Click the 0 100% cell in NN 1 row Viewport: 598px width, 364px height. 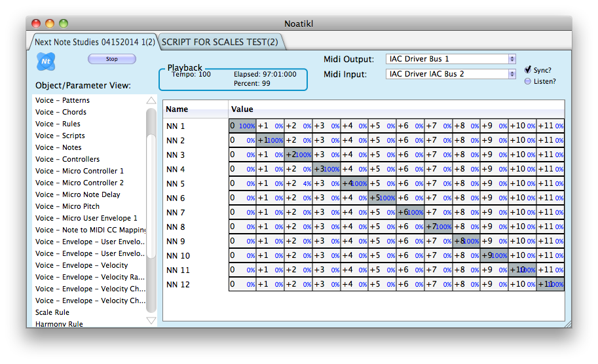[x=242, y=126]
